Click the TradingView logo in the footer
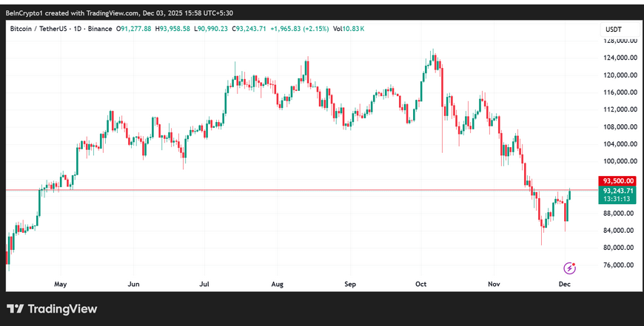 52,309
